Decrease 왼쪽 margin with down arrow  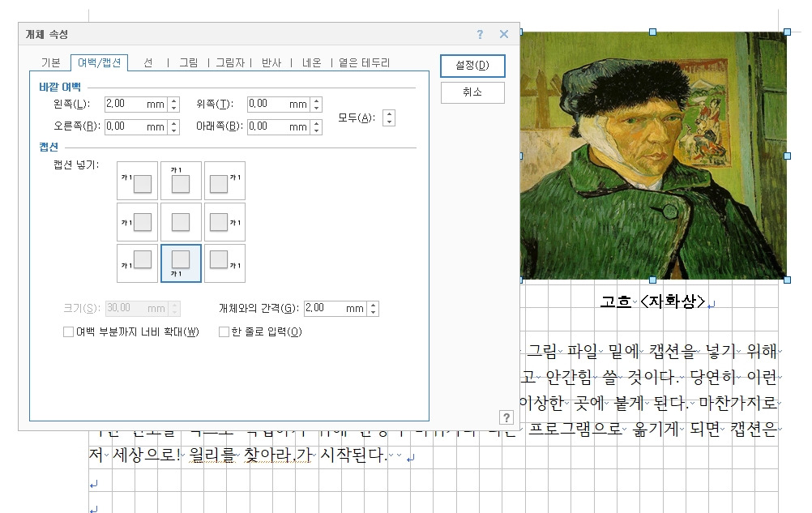[174, 108]
